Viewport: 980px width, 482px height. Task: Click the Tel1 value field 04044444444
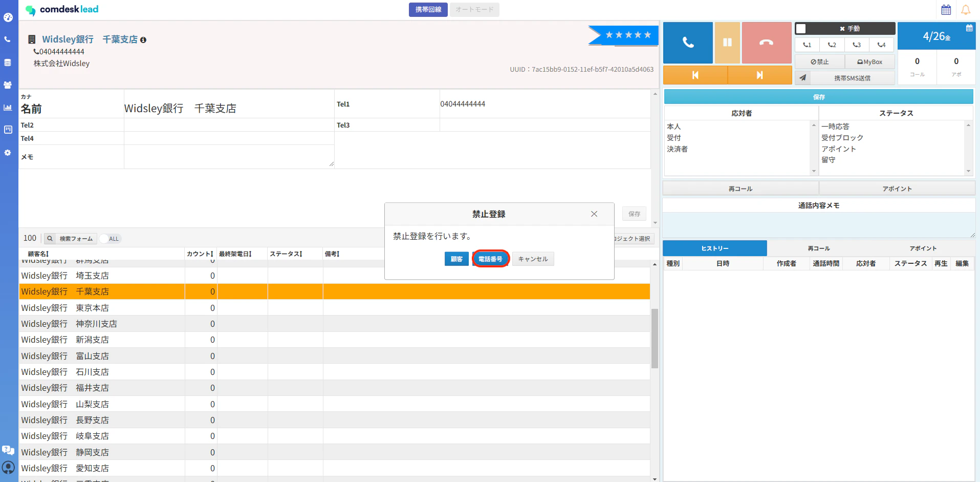(x=545, y=104)
